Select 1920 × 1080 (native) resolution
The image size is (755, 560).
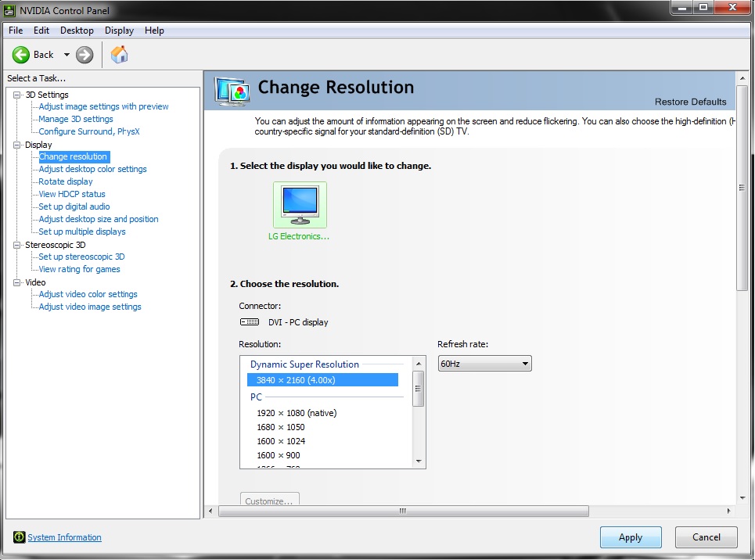pos(297,413)
